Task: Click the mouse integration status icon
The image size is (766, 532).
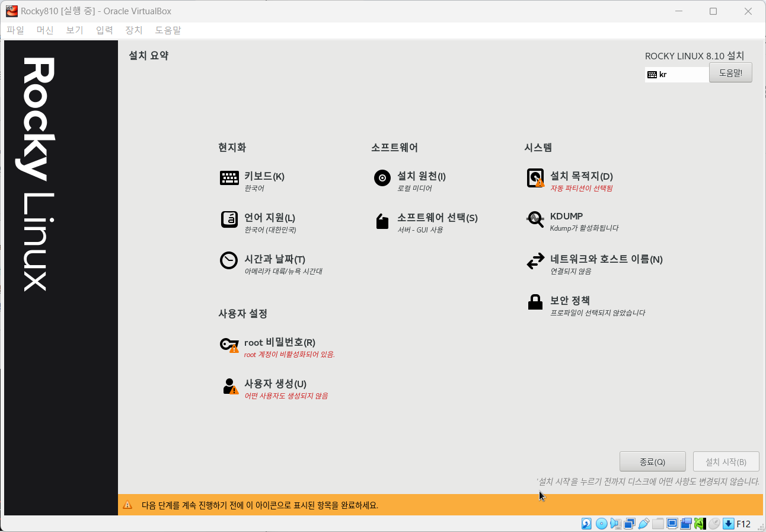Action: click(714, 524)
